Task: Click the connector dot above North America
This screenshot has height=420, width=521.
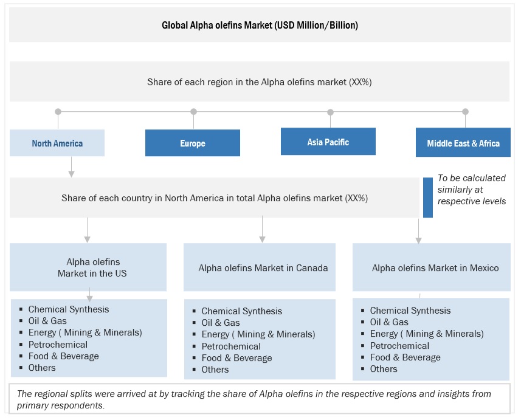Action: click(58, 112)
